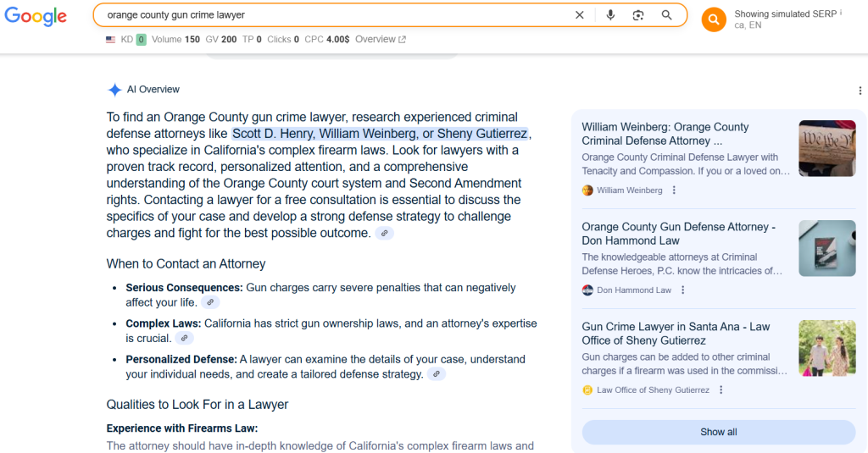Click link chip after Personalized Defense bullet
868x453 pixels.
437,374
